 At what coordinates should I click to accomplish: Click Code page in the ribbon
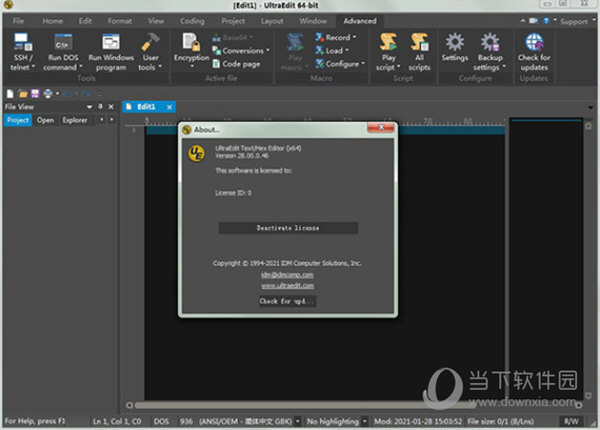pyautogui.click(x=236, y=64)
